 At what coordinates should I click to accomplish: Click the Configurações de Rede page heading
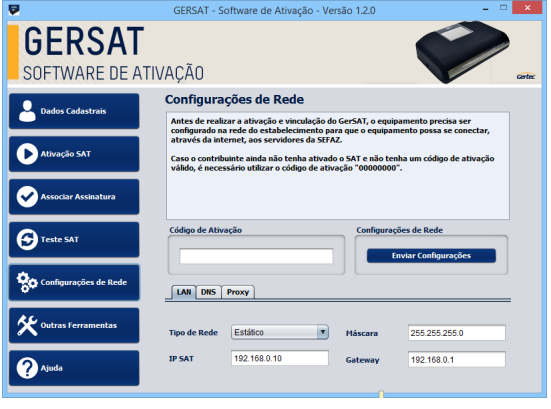pos(234,99)
